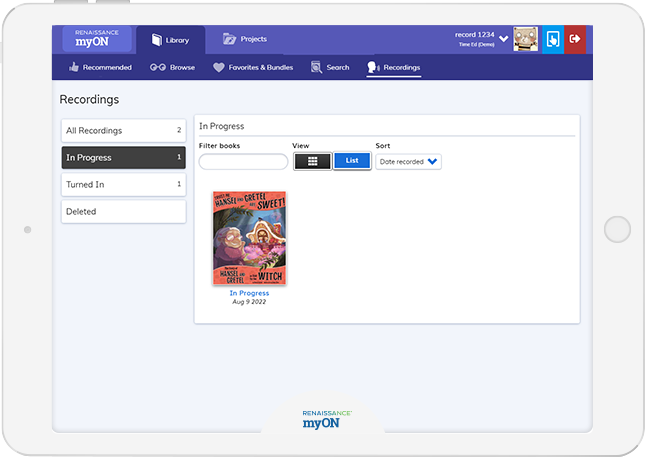Go to Recommended section
Image resolution: width=645 pixels, height=457 pixels.
(x=100, y=67)
